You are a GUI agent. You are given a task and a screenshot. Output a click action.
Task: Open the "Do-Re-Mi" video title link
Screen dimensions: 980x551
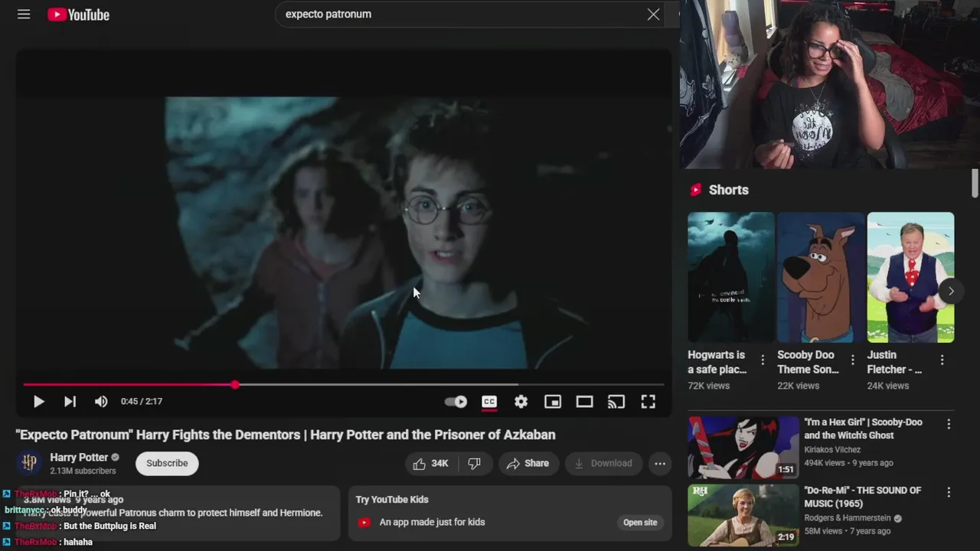pos(863,497)
